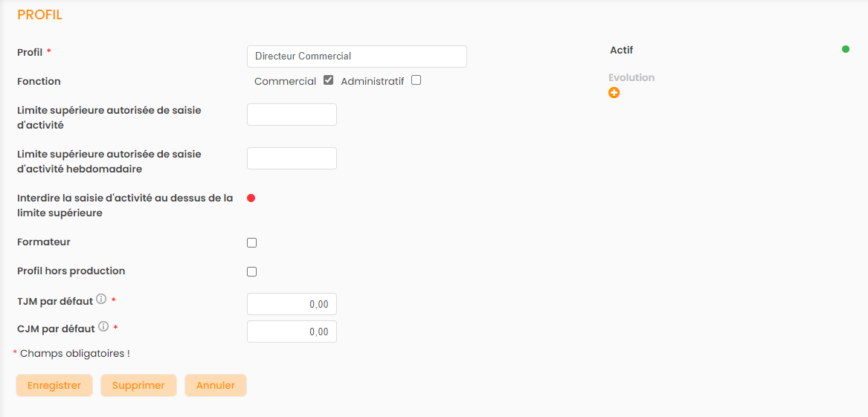This screenshot has height=417, width=868.
Task: Tick the Profil hors production checkbox
Action: [251, 271]
